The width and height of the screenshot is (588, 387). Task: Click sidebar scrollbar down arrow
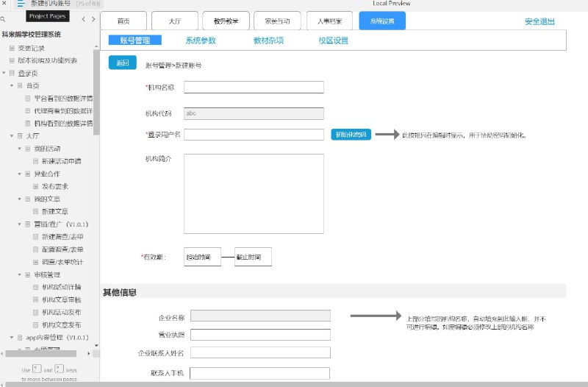coord(96,345)
